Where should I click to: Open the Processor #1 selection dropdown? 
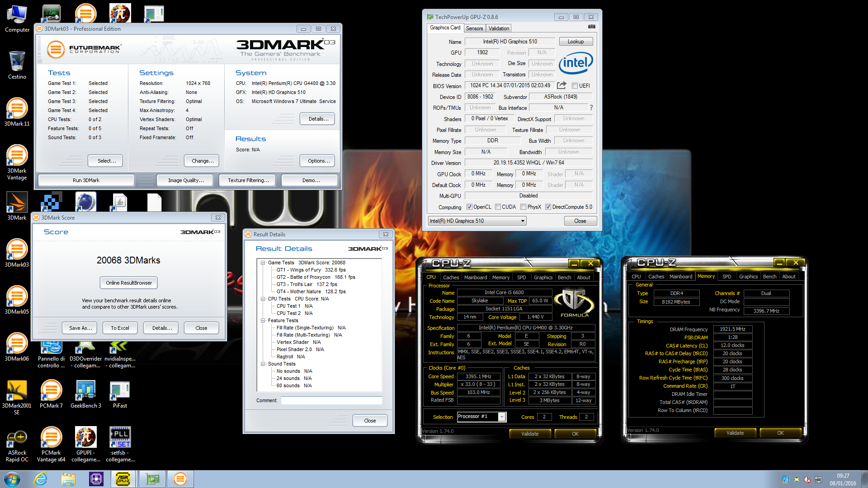(x=481, y=417)
